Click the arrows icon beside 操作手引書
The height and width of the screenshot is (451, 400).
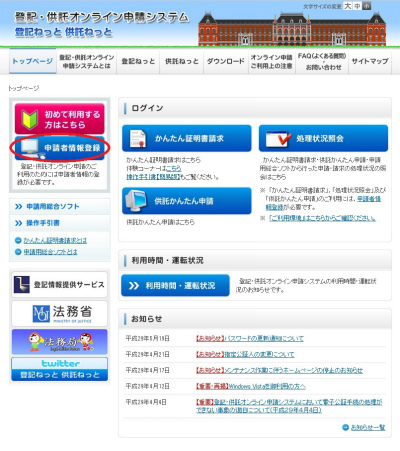pos(19,223)
